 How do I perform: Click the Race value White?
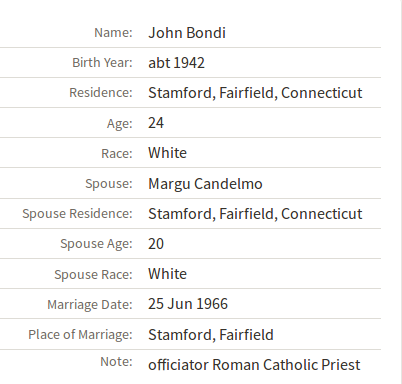[x=167, y=153]
